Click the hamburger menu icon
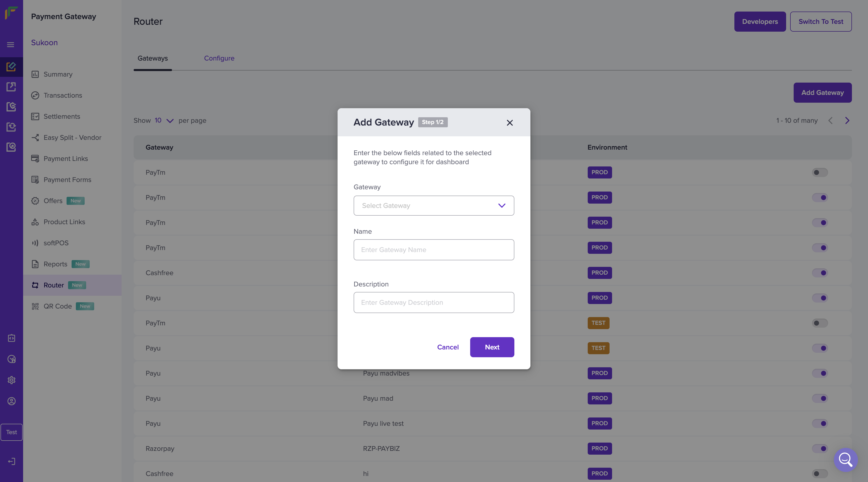Screen dimensions: 868x482 (x=11, y=44)
